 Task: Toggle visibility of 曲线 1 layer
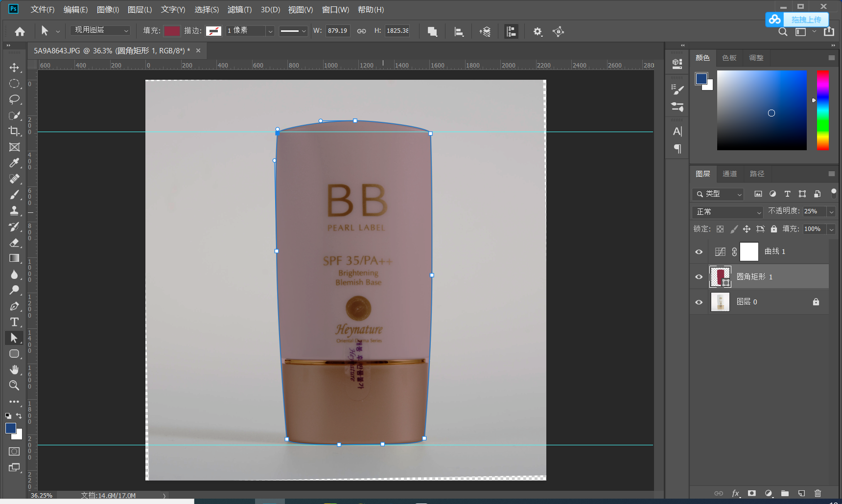pyautogui.click(x=699, y=252)
